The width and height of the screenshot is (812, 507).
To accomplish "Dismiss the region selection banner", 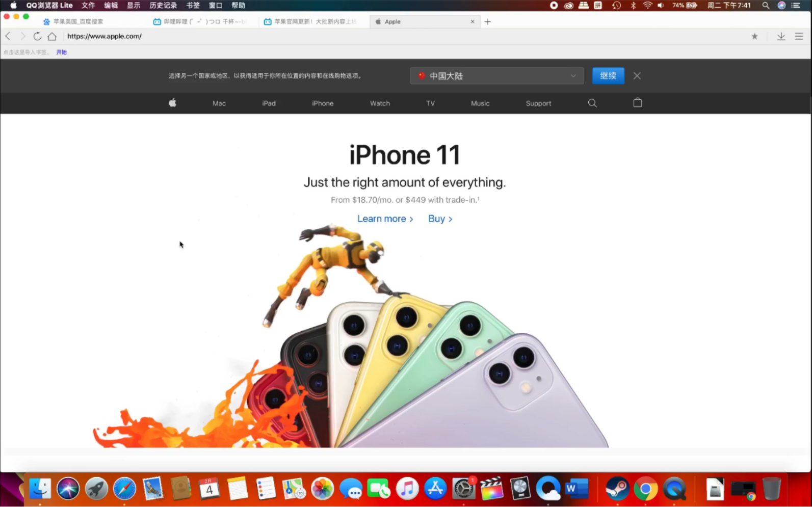I will coord(637,76).
